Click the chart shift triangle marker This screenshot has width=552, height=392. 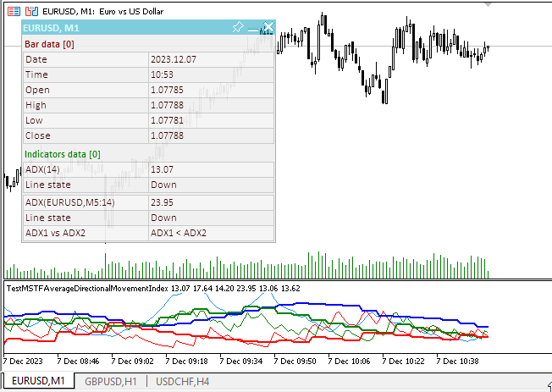click(488, 4)
